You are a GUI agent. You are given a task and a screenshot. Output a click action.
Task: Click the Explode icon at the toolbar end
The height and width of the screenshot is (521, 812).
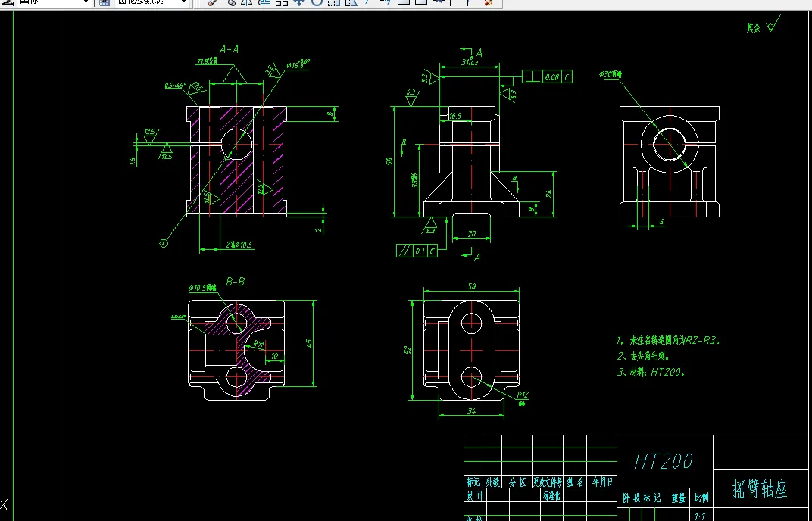[488, 2]
